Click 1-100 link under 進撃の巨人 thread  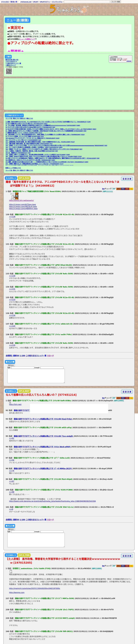tap(22, 519)
